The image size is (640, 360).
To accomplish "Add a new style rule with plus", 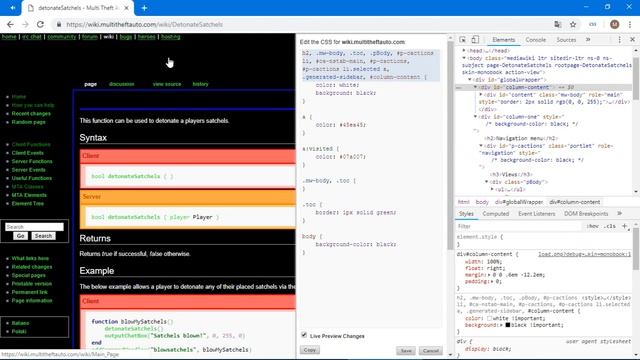I will [x=624, y=226].
